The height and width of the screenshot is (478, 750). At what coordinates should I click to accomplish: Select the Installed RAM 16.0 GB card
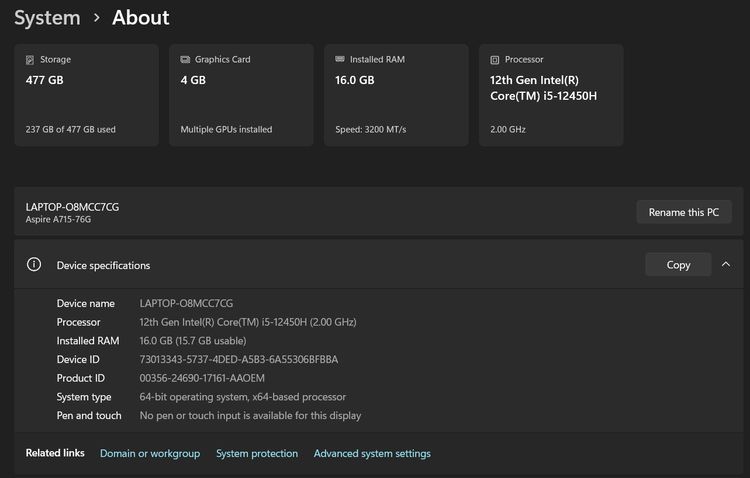click(x=396, y=96)
